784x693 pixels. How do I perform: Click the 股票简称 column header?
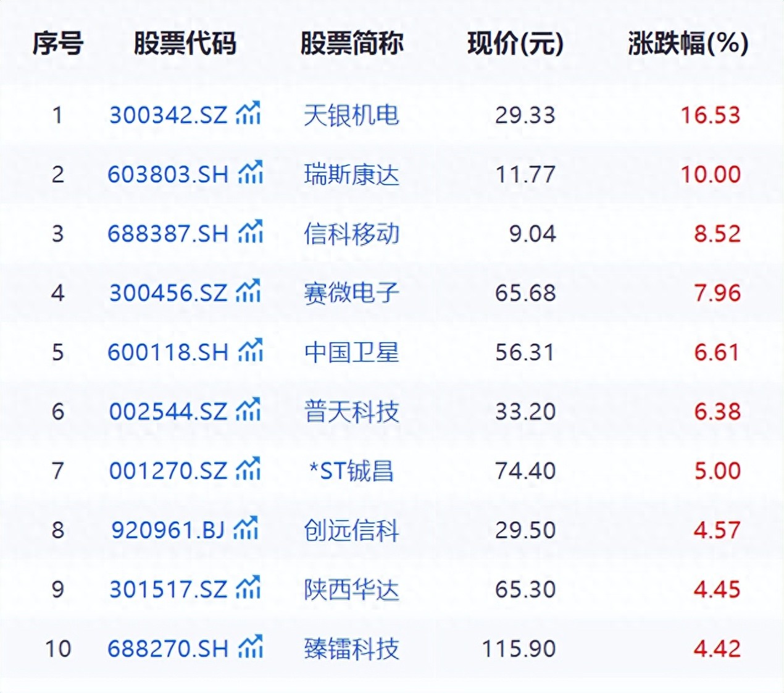tap(351, 44)
